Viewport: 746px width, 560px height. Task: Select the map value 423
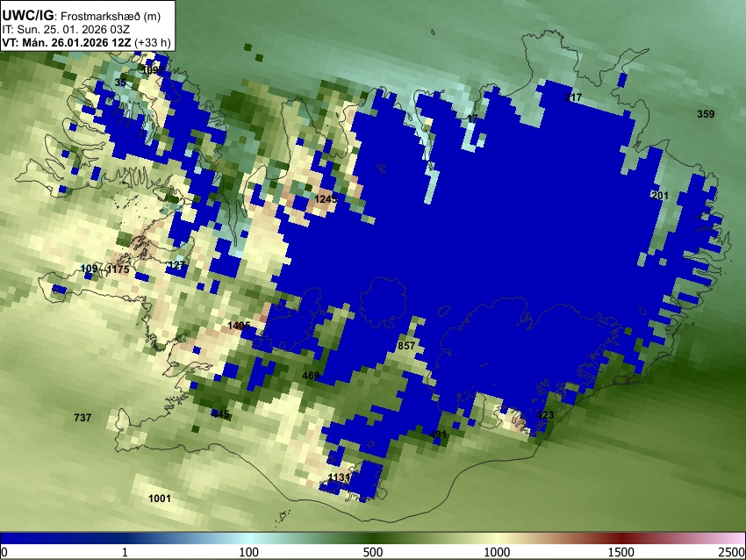[x=545, y=415]
